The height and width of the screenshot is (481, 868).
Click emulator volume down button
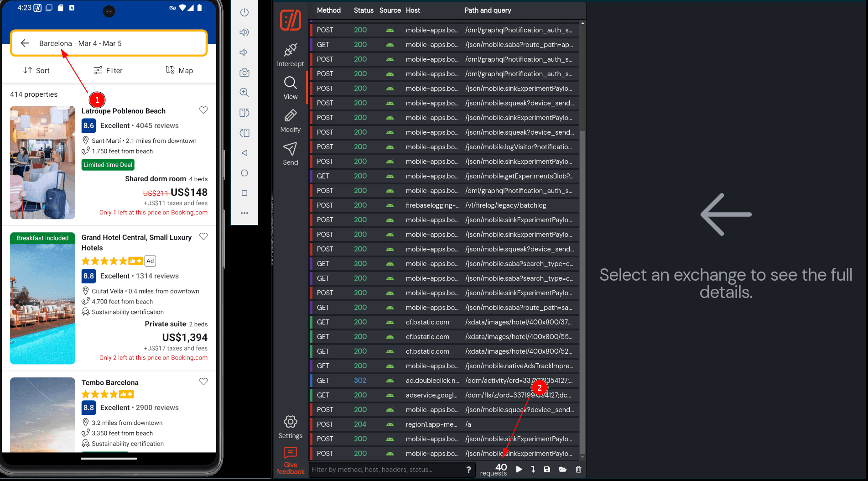[244, 52]
